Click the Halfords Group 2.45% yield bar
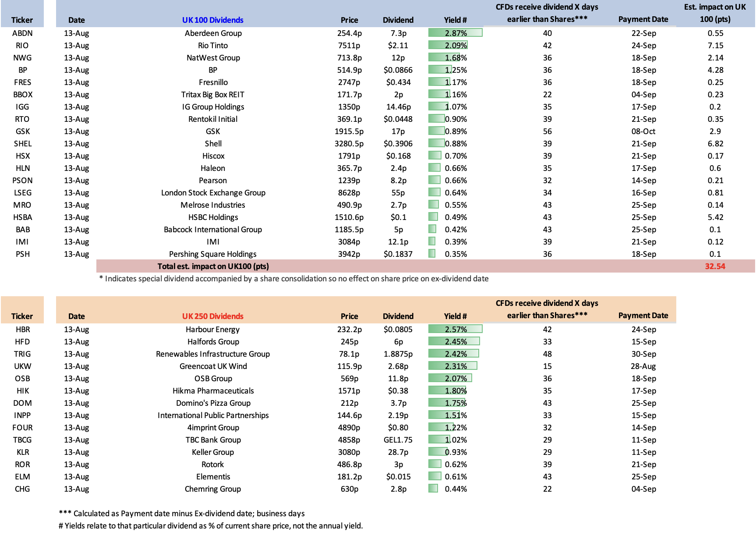 point(454,341)
